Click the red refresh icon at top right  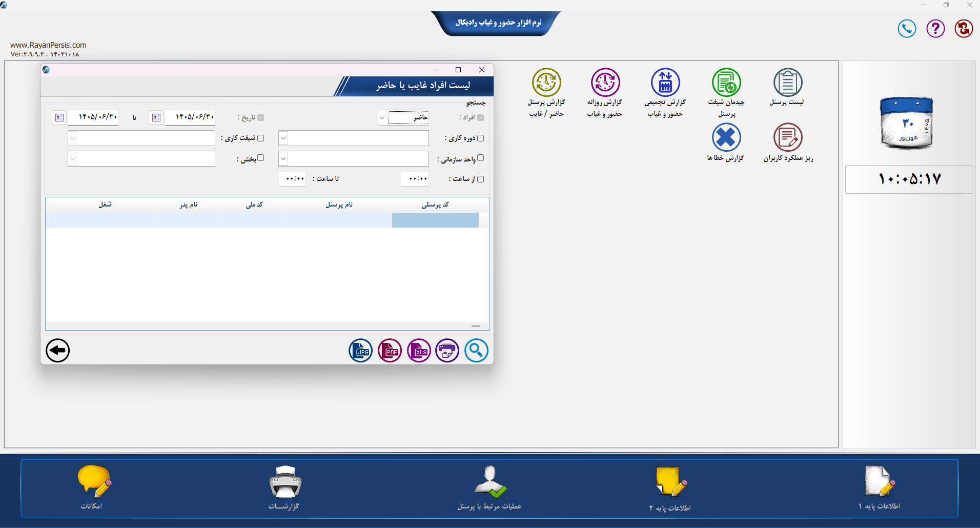click(x=964, y=28)
